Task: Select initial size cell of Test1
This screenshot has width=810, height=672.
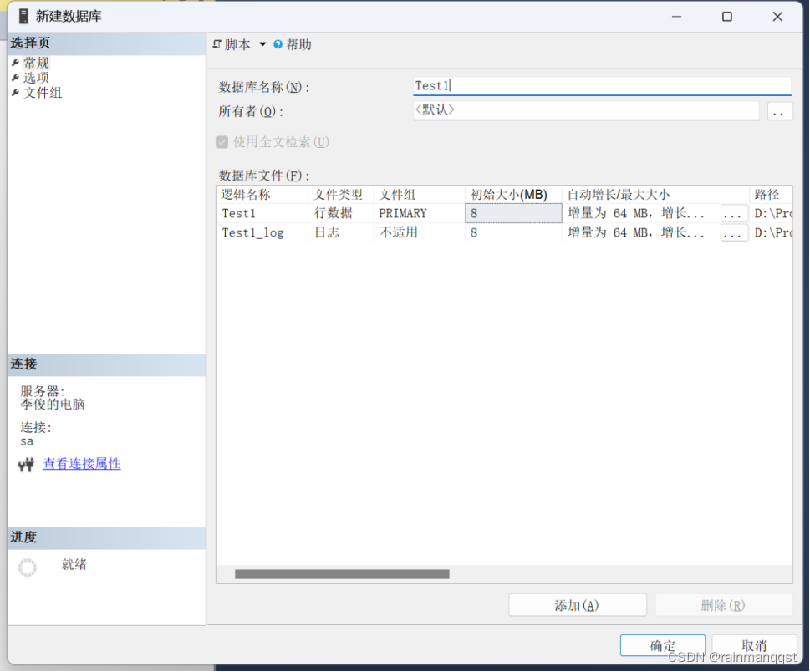Action: pyautogui.click(x=513, y=214)
